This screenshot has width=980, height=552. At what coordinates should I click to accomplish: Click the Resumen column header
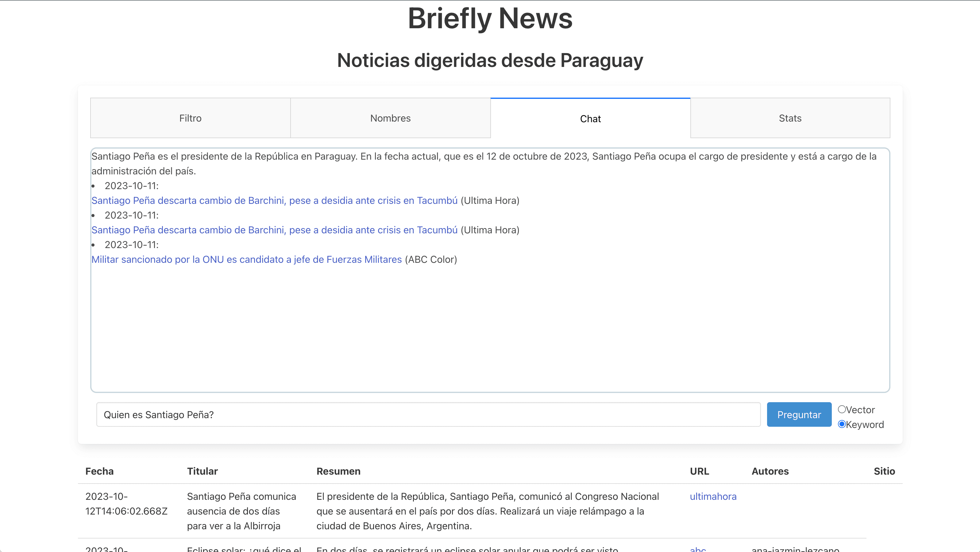338,471
